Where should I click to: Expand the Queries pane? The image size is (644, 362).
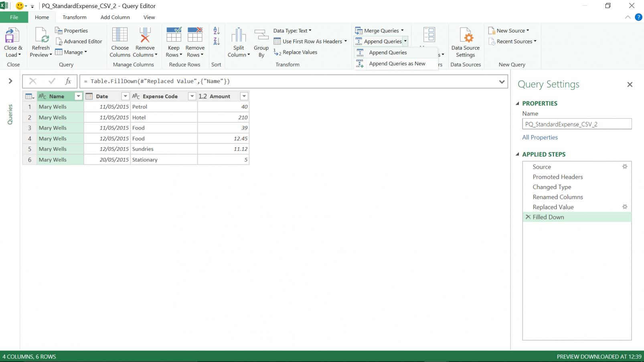point(10,81)
